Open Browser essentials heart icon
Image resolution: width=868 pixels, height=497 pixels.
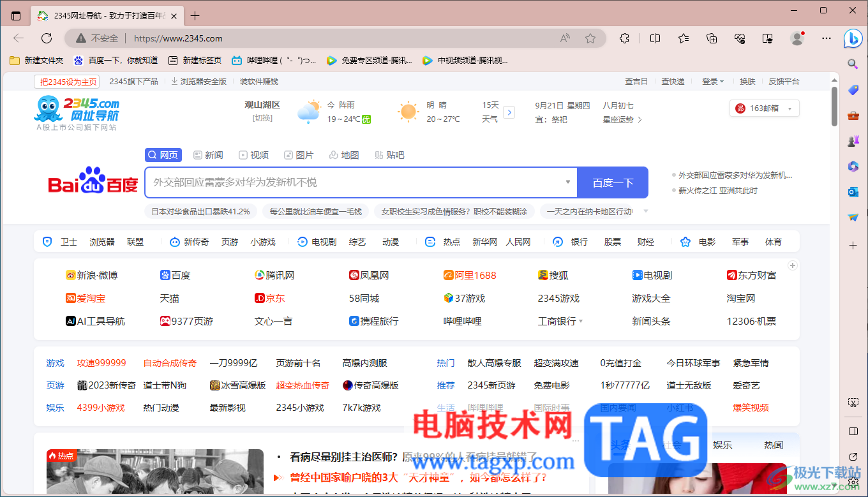click(740, 38)
